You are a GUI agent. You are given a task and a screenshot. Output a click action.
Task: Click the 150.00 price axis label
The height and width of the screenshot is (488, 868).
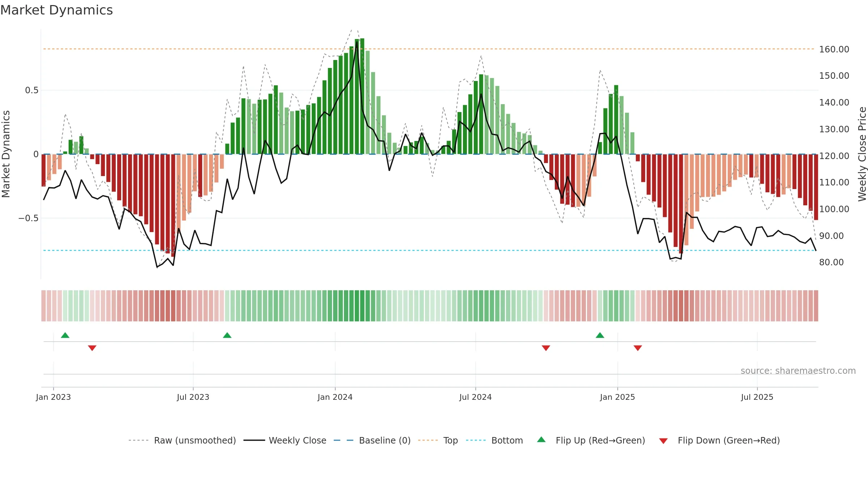click(x=834, y=76)
